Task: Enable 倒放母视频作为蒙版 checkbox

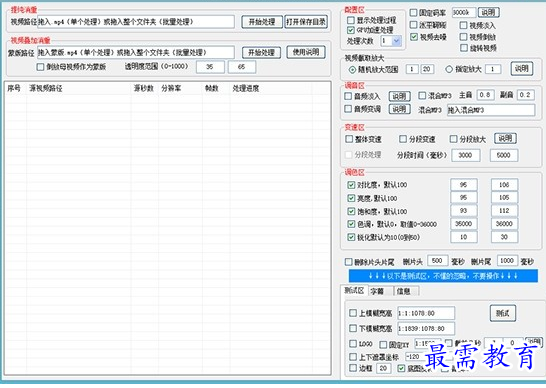Action: pos(40,67)
